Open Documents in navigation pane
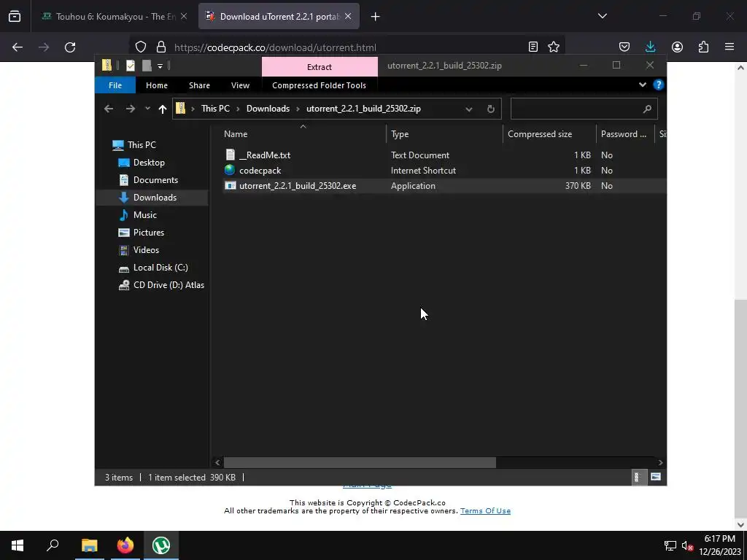 pos(155,180)
